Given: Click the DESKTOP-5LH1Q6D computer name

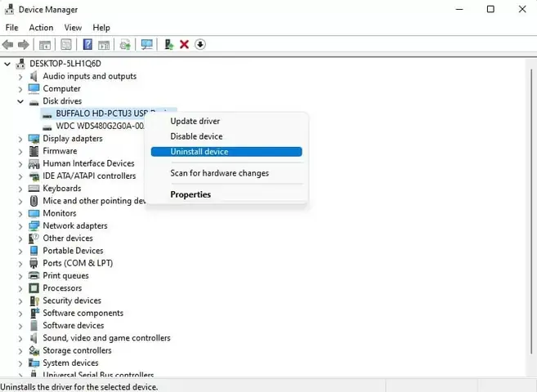Looking at the screenshot, I should (x=65, y=64).
